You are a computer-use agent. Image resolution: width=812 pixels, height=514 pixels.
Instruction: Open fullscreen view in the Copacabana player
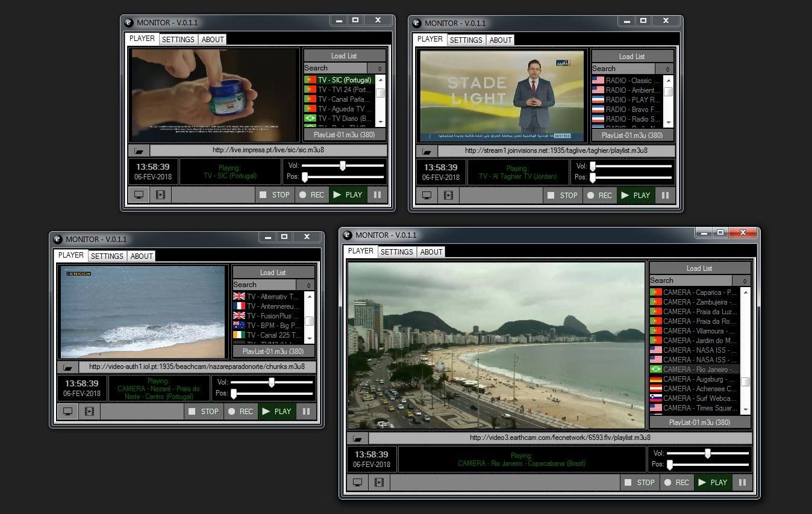[x=357, y=481]
